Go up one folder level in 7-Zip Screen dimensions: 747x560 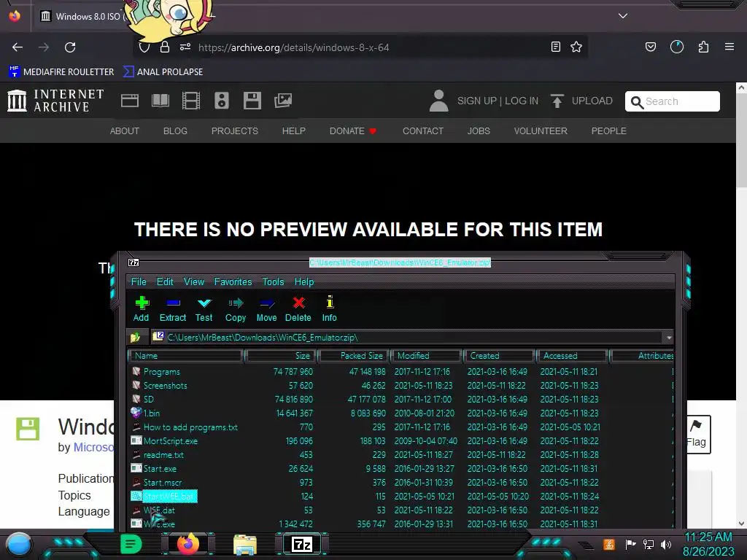click(x=135, y=337)
